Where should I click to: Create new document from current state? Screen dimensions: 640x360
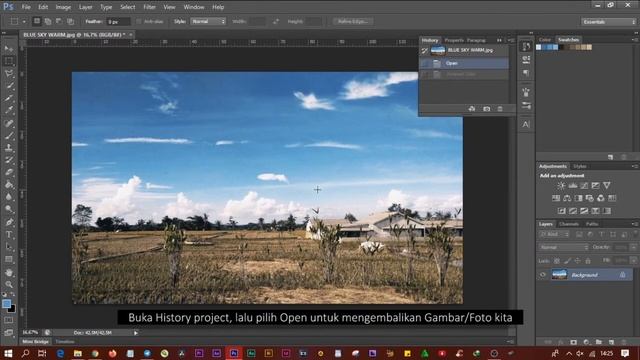point(472,109)
